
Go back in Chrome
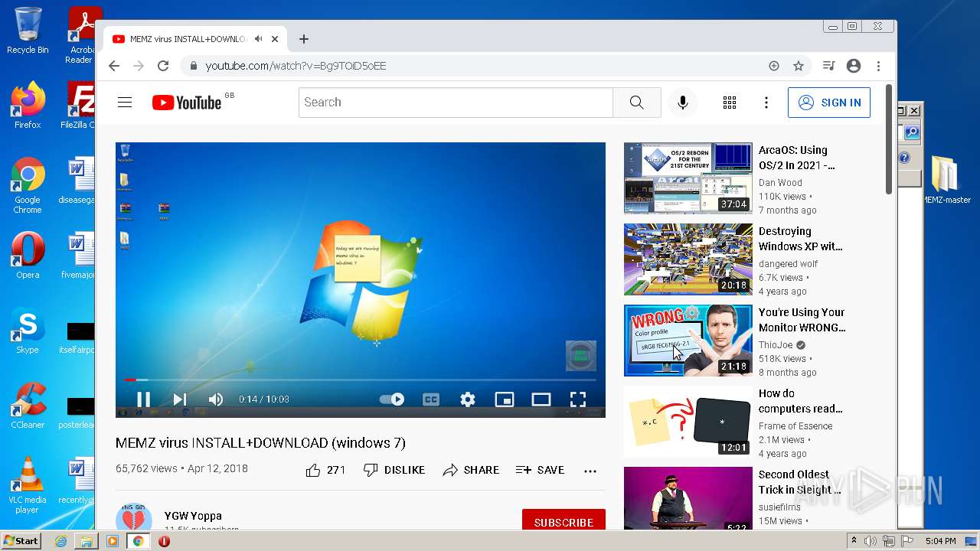tap(114, 66)
